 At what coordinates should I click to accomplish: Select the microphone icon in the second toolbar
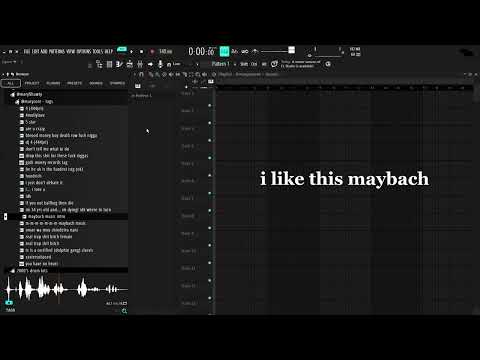(x=160, y=64)
